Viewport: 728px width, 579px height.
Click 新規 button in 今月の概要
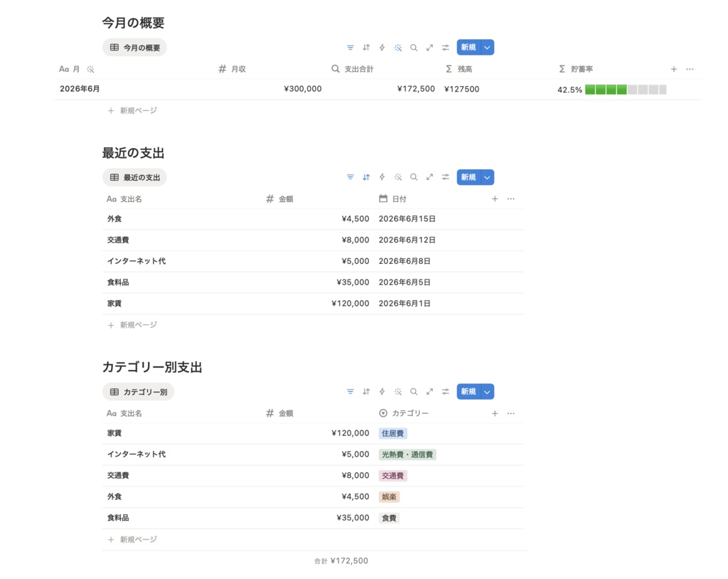[469, 48]
